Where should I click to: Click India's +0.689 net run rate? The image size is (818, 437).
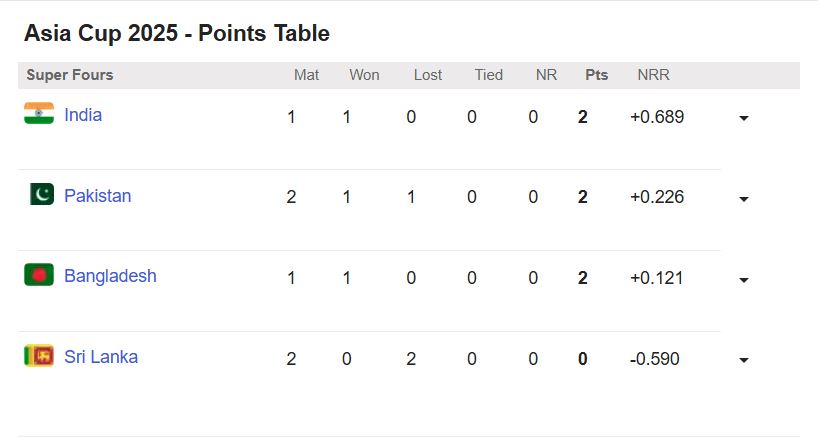(657, 117)
